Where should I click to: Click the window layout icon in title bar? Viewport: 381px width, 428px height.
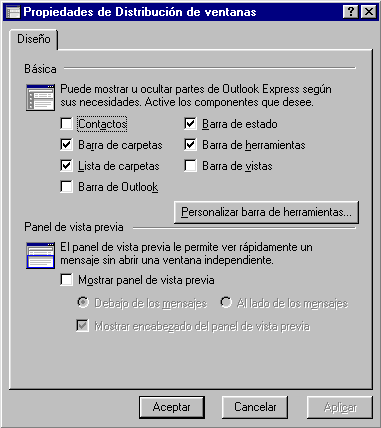(13, 12)
